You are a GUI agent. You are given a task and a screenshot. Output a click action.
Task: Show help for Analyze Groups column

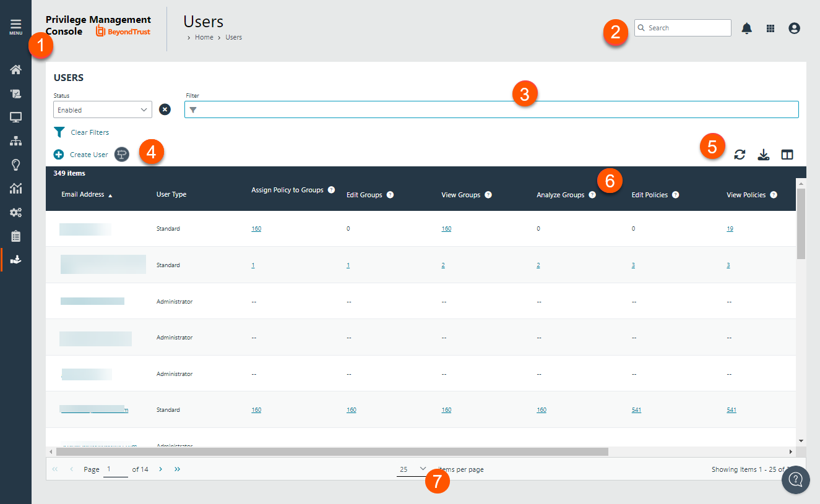[592, 194]
